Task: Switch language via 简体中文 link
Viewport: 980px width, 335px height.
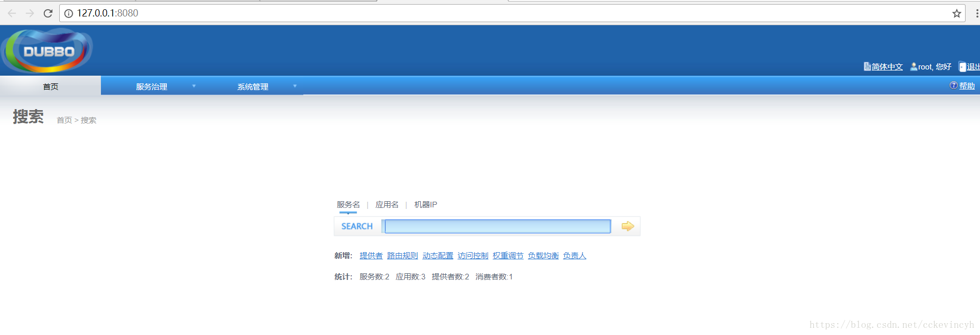Action: tap(887, 67)
